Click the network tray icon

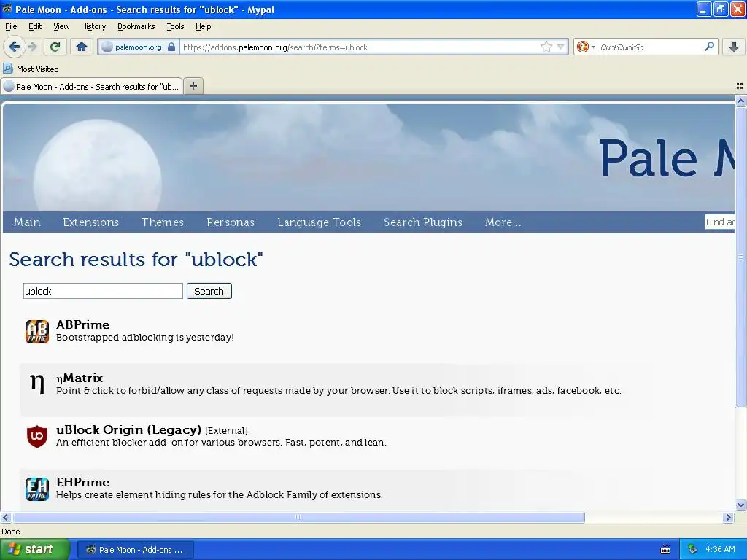[692, 550]
